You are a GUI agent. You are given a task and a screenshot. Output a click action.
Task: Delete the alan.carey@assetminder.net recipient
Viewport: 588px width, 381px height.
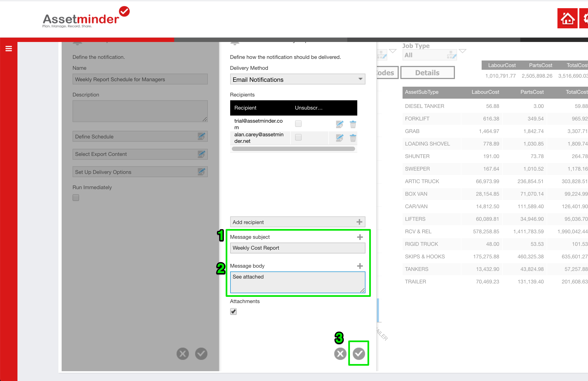point(353,138)
